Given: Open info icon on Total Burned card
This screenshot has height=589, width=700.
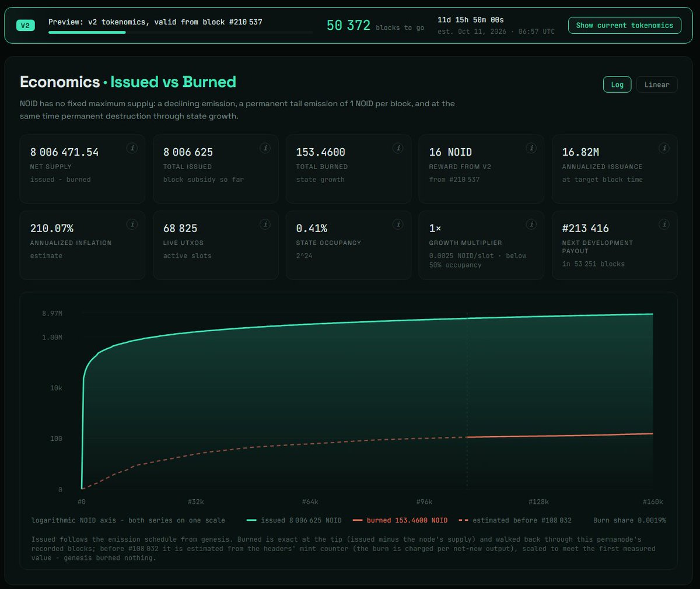Looking at the screenshot, I should click(398, 148).
